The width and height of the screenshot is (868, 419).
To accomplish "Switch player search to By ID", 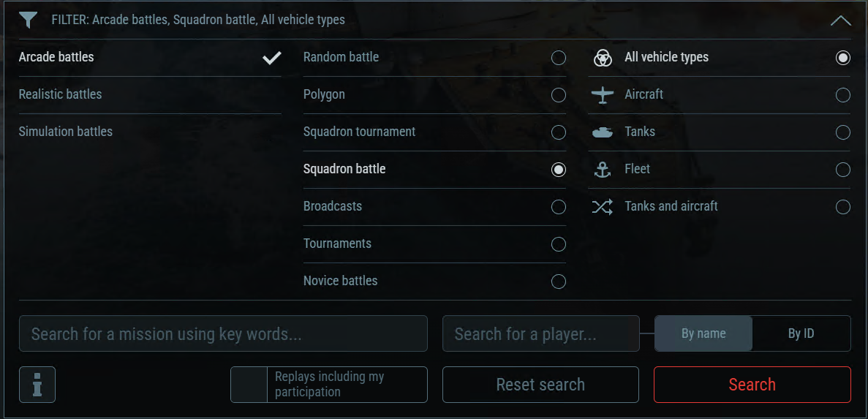I will point(801,333).
